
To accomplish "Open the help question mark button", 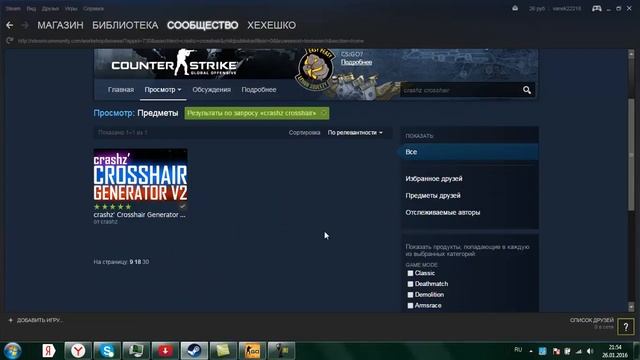I will [626, 326].
